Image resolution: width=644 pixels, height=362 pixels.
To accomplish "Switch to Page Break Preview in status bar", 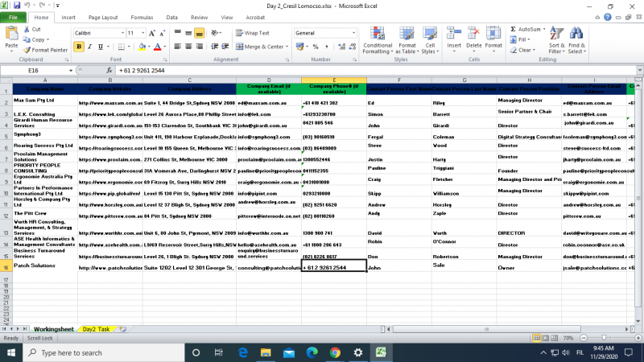I will [x=555, y=338].
